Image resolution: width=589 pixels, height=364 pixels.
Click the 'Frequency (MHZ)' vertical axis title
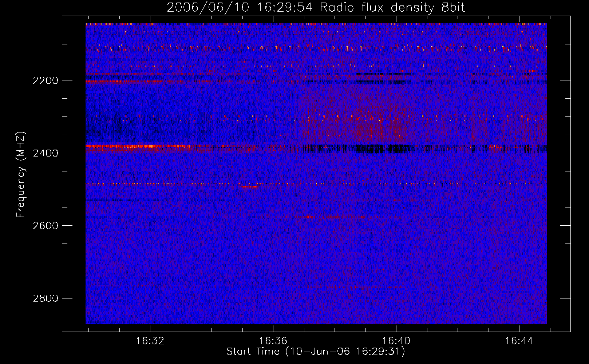pos(21,175)
